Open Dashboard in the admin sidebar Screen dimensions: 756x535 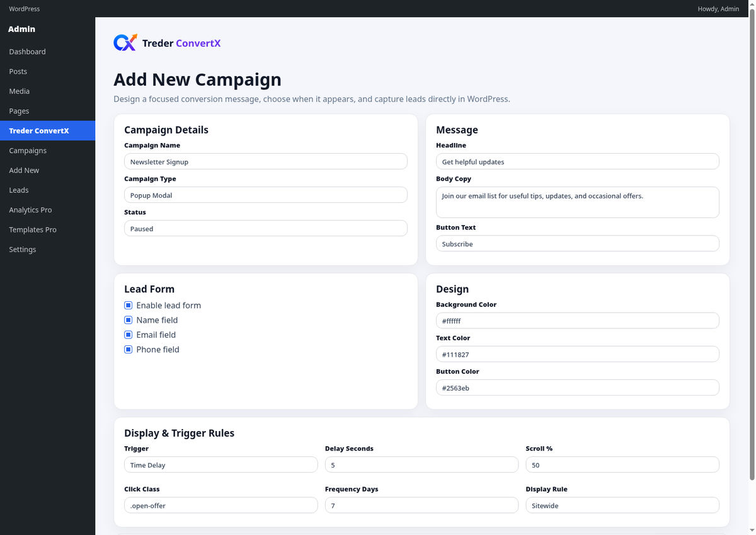[x=47, y=52]
